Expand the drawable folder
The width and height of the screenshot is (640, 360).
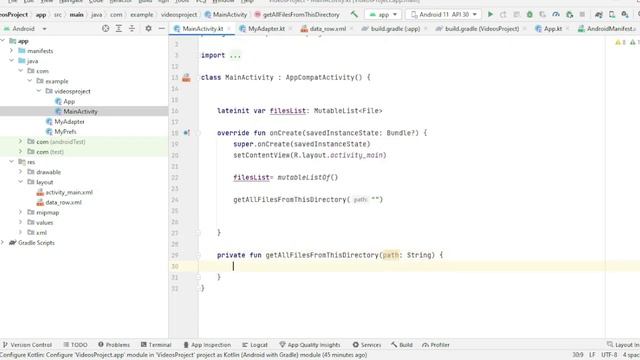click(x=20, y=171)
